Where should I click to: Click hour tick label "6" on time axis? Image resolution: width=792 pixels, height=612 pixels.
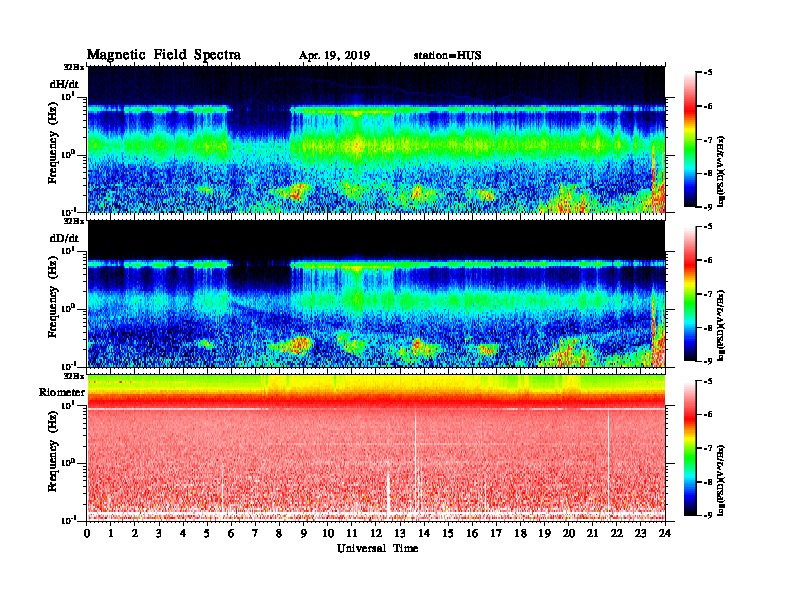(231, 533)
